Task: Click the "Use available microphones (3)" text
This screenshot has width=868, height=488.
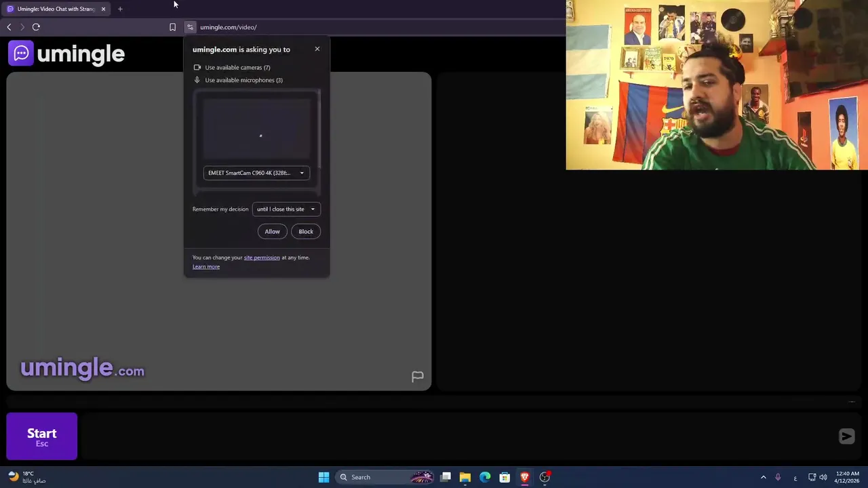Action: 243,80
